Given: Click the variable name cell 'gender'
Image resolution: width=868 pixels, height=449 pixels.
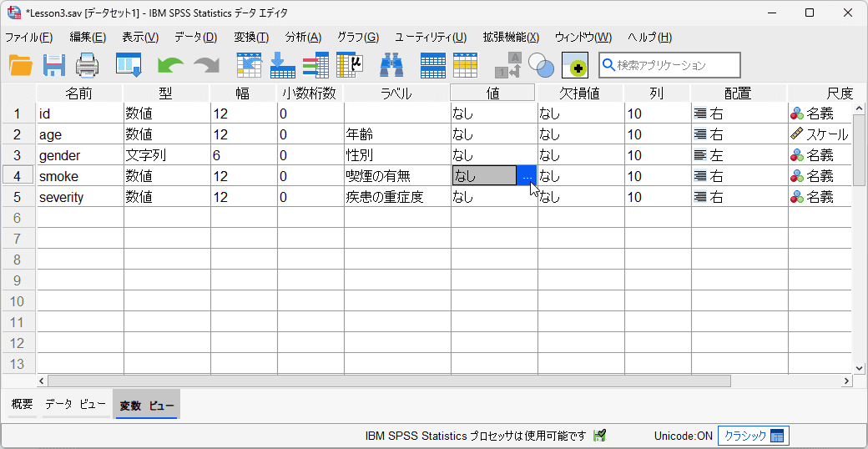Looking at the screenshot, I should pos(80,155).
